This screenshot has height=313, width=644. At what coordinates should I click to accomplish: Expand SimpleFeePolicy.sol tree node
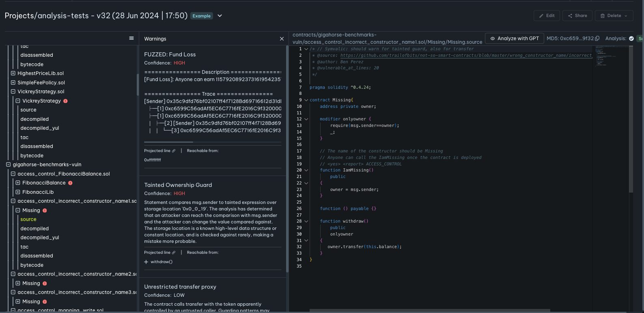point(13,83)
